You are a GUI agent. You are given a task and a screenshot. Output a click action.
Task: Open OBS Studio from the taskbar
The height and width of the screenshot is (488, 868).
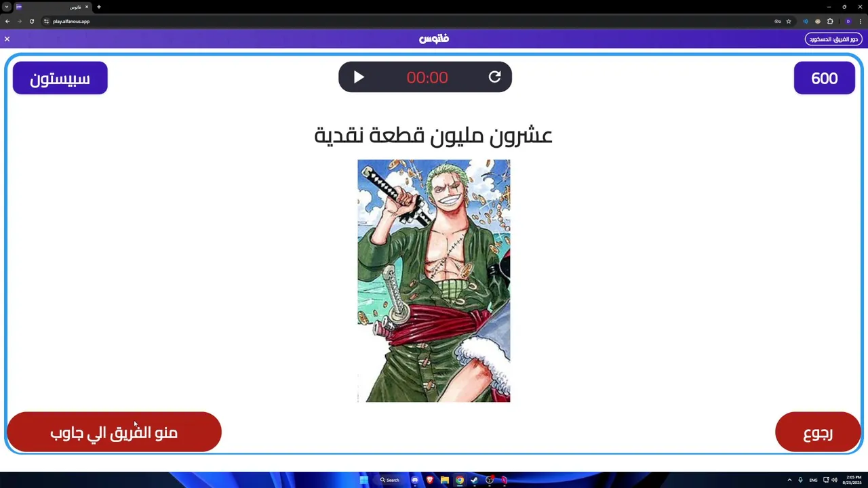pyautogui.click(x=490, y=480)
